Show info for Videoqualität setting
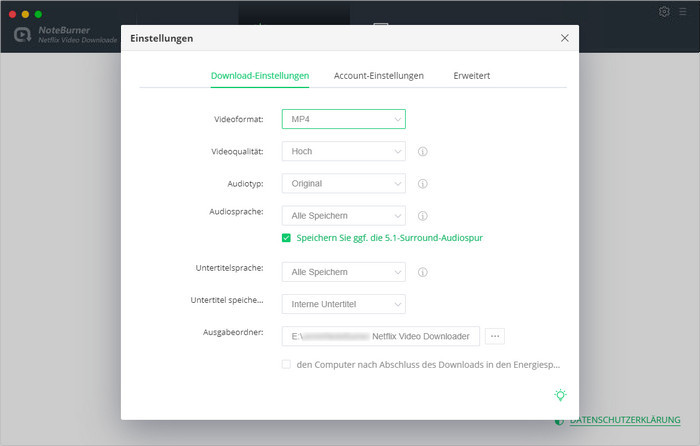The height and width of the screenshot is (446, 700). click(422, 151)
